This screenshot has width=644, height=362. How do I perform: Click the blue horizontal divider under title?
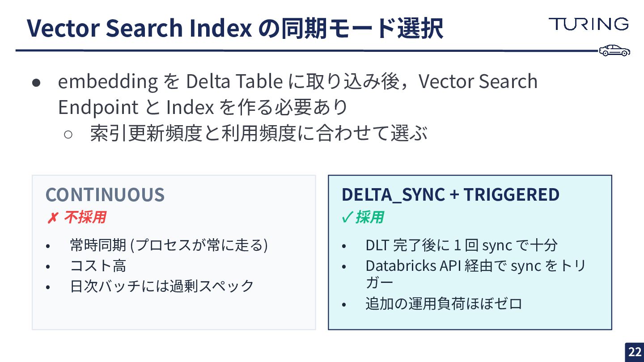coord(307,51)
